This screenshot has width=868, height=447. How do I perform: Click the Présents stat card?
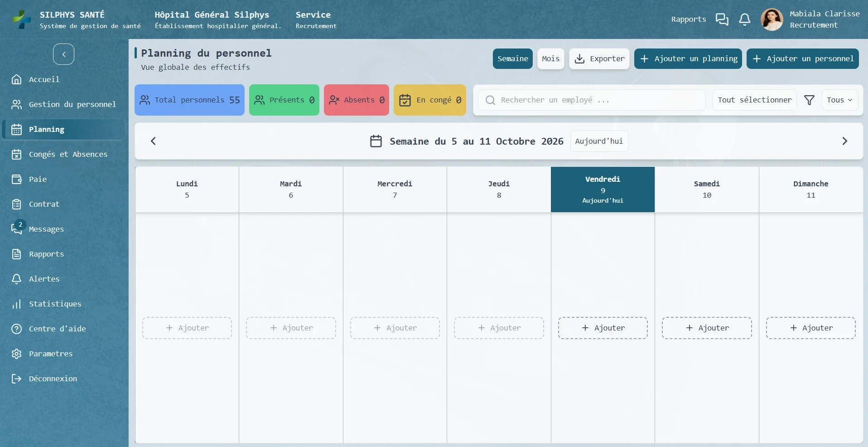[x=284, y=100]
